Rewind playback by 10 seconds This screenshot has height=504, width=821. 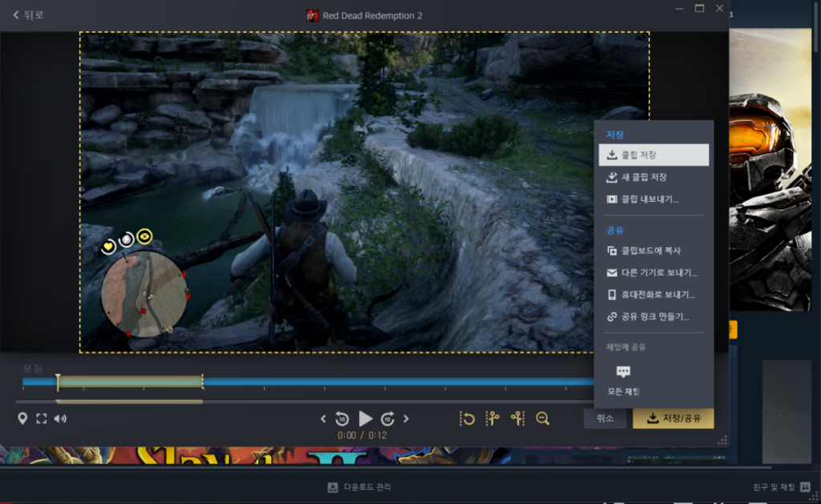pyautogui.click(x=342, y=418)
